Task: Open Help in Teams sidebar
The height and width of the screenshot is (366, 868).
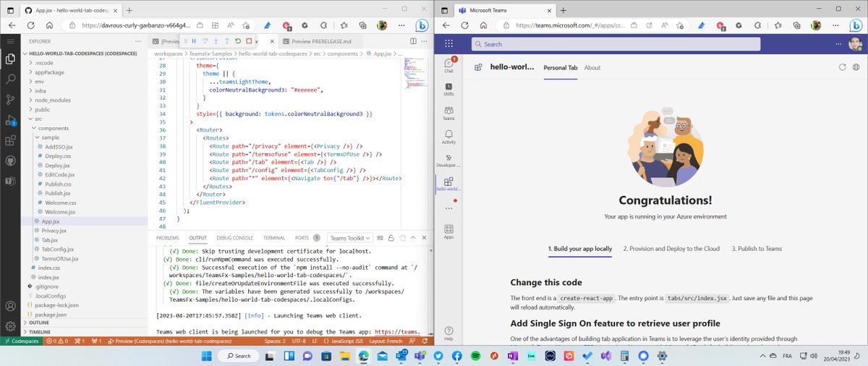Action: click(x=449, y=333)
